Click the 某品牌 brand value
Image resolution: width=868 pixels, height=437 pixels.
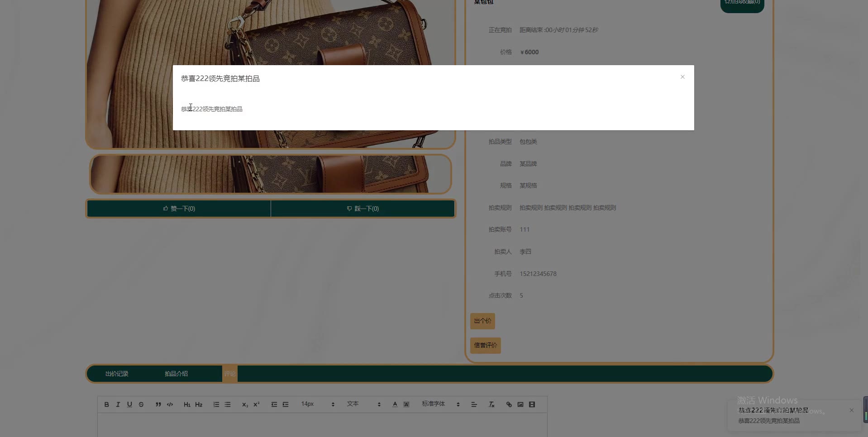[x=528, y=164]
